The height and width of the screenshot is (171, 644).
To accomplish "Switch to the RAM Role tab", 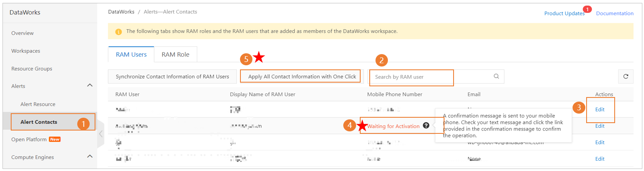I will pyautogui.click(x=175, y=55).
